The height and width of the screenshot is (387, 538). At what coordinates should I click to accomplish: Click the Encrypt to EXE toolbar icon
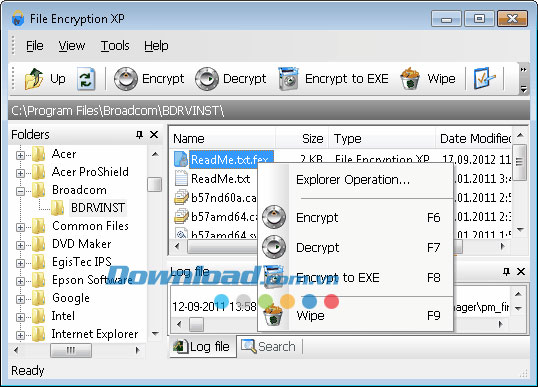tap(288, 79)
